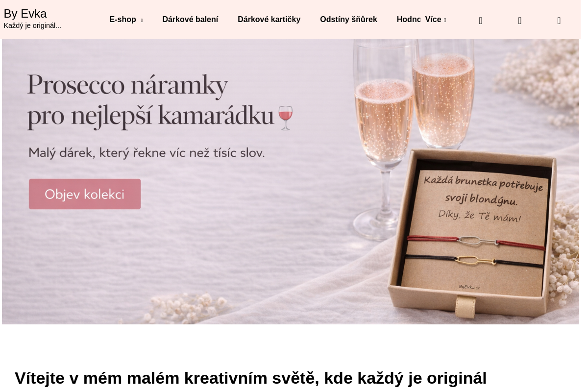The image size is (588, 392).
Task: Click the first header icon after Více
Action: (481, 21)
